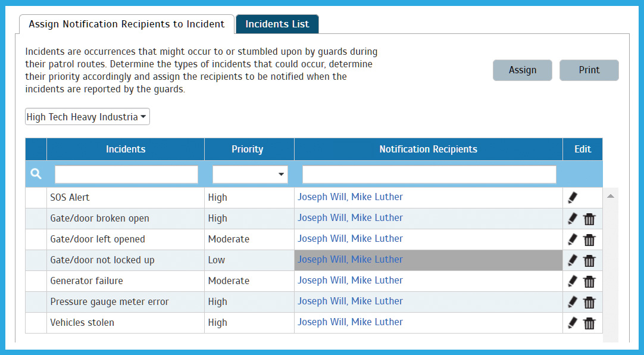Click recipients link for Vehicles stolen row
This screenshot has width=644, height=355.
tap(350, 322)
